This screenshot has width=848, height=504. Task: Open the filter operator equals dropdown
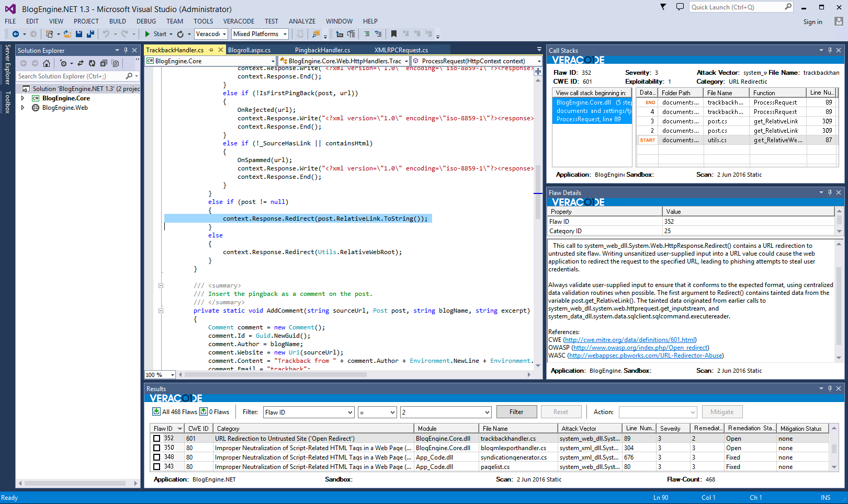pyautogui.click(x=392, y=412)
